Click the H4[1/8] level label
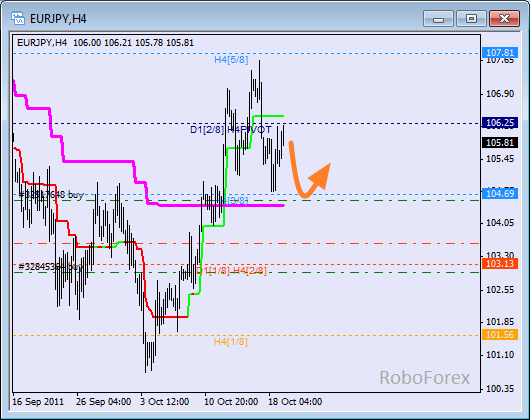 [231, 342]
